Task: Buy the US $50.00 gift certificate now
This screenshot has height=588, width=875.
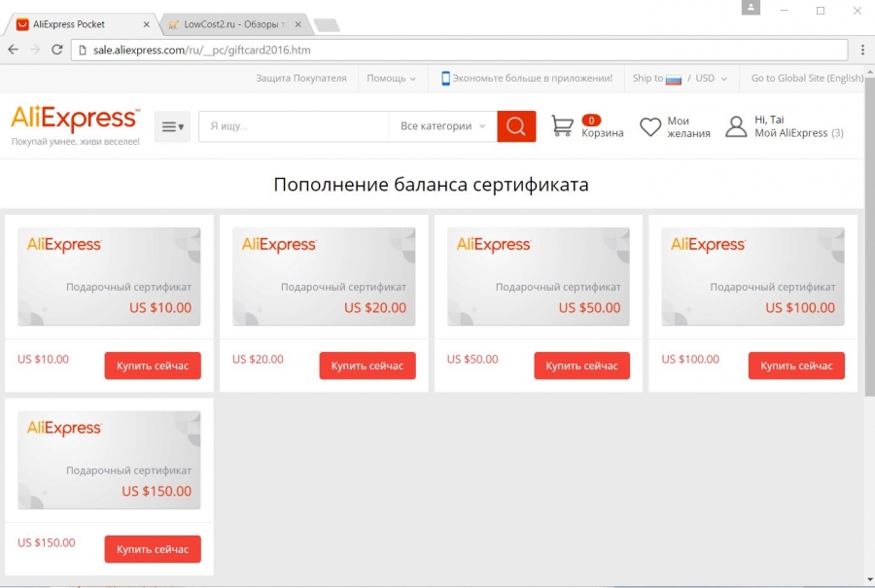Action: [582, 365]
